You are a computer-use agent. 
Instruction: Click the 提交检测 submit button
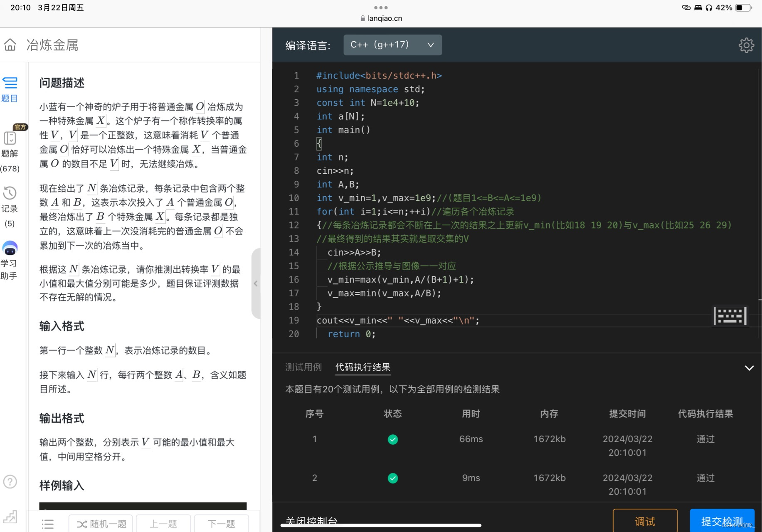click(x=722, y=521)
